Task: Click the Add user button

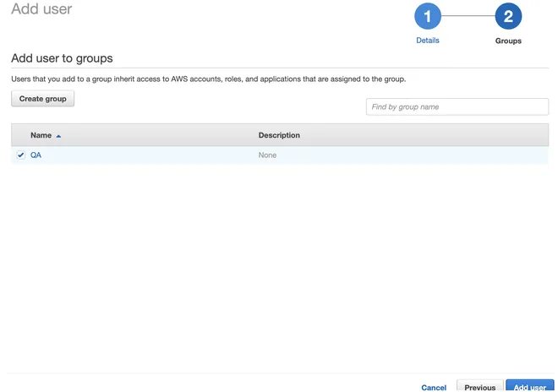Action: tap(530, 386)
